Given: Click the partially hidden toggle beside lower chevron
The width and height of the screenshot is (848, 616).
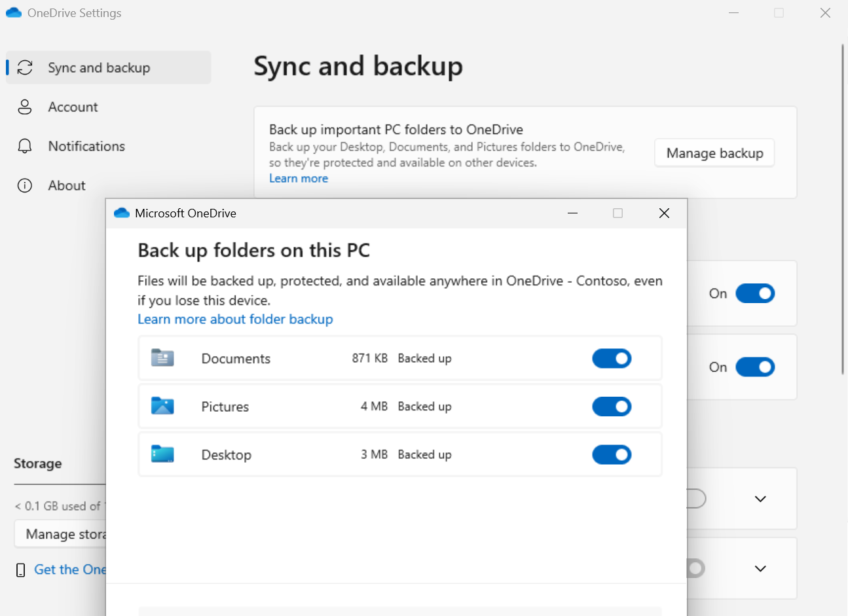Looking at the screenshot, I should [697, 568].
